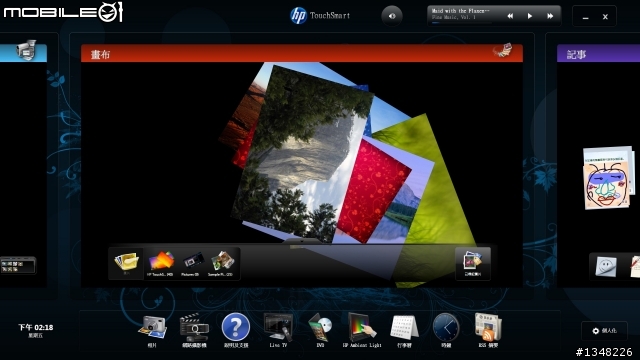Select the Sample Pictures album
The height and width of the screenshot is (360, 640).
pos(221,264)
